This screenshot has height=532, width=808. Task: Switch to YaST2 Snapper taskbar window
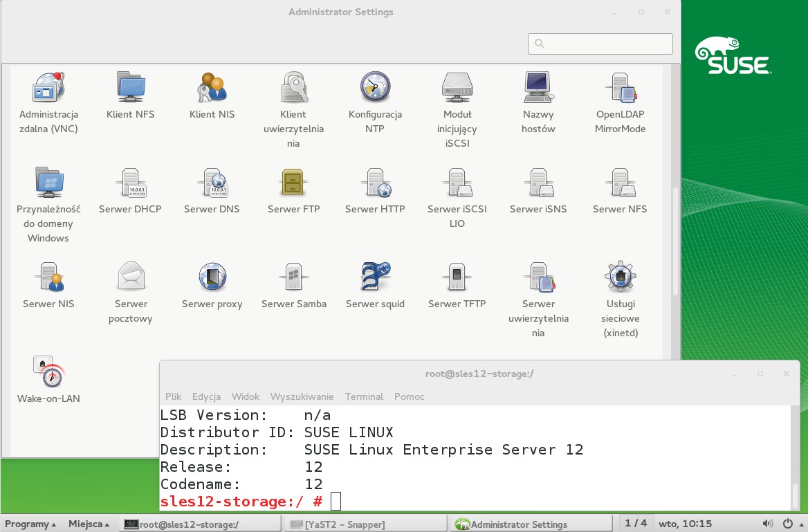tap(365, 524)
